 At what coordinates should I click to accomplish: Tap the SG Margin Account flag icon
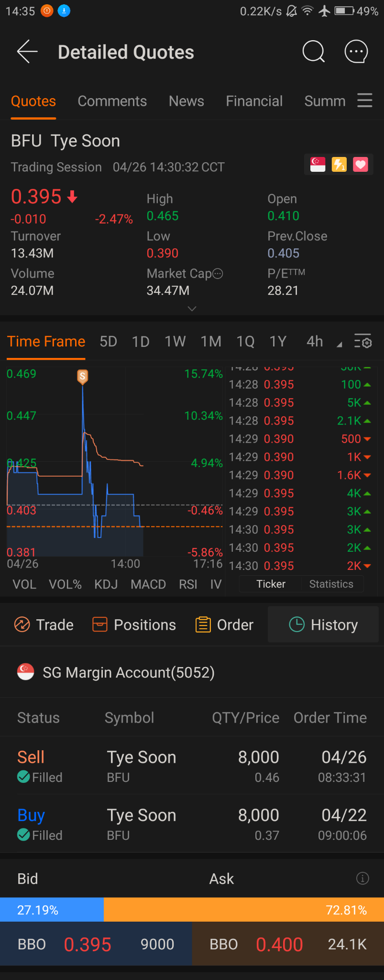(25, 672)
